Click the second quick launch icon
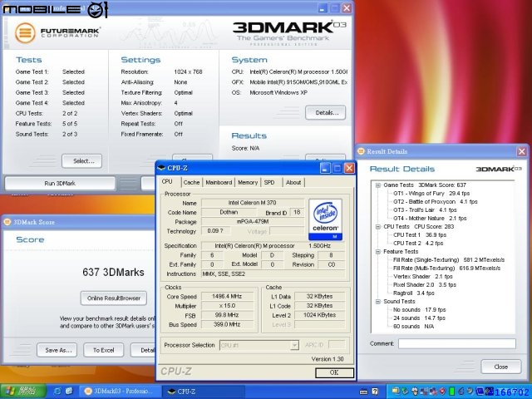This screenshot has width=532, height=399. click(69, 392)
